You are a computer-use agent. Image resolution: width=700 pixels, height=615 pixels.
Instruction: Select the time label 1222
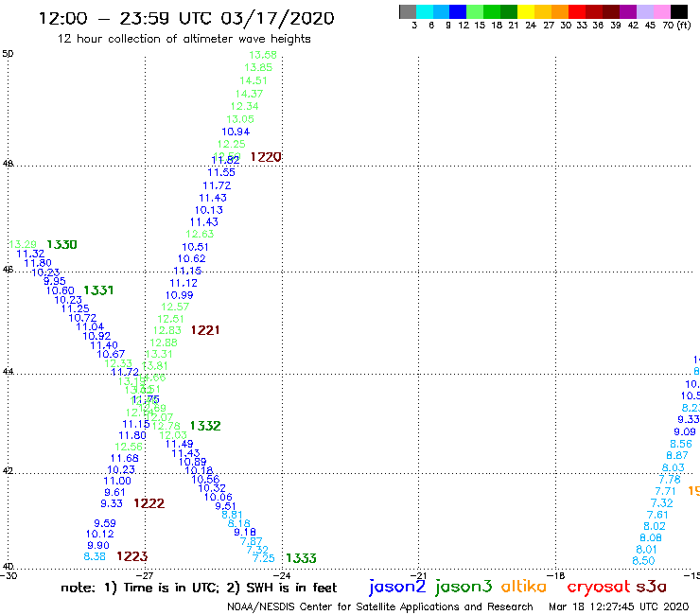(x=149, y=503)
